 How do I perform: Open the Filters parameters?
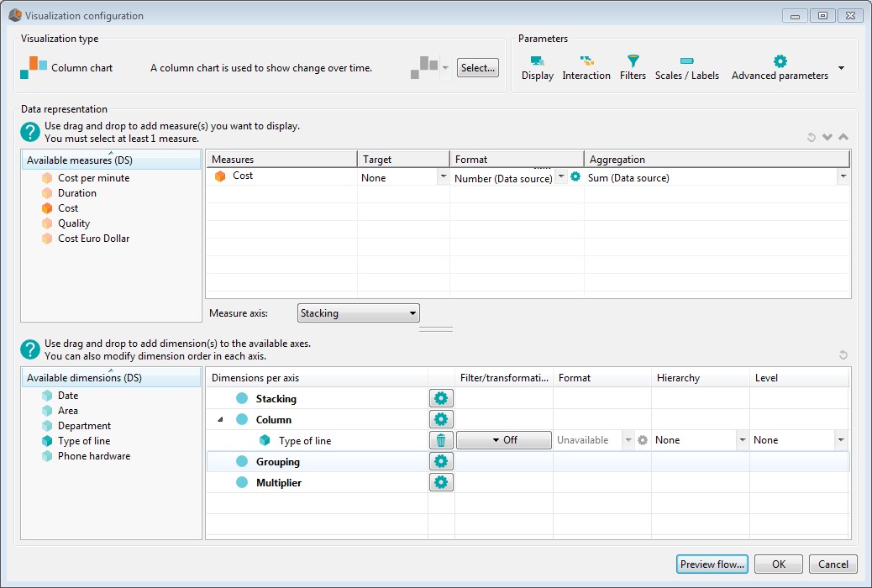(x=633, y=68)
